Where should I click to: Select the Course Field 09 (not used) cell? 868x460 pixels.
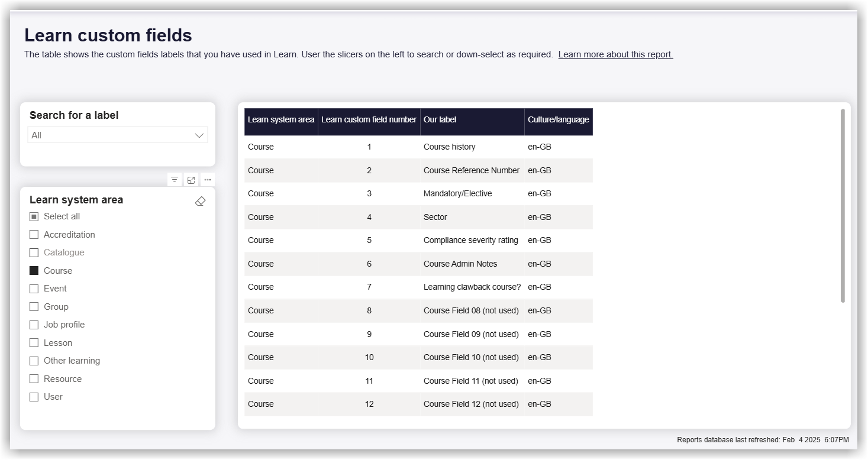click(472, 334)
